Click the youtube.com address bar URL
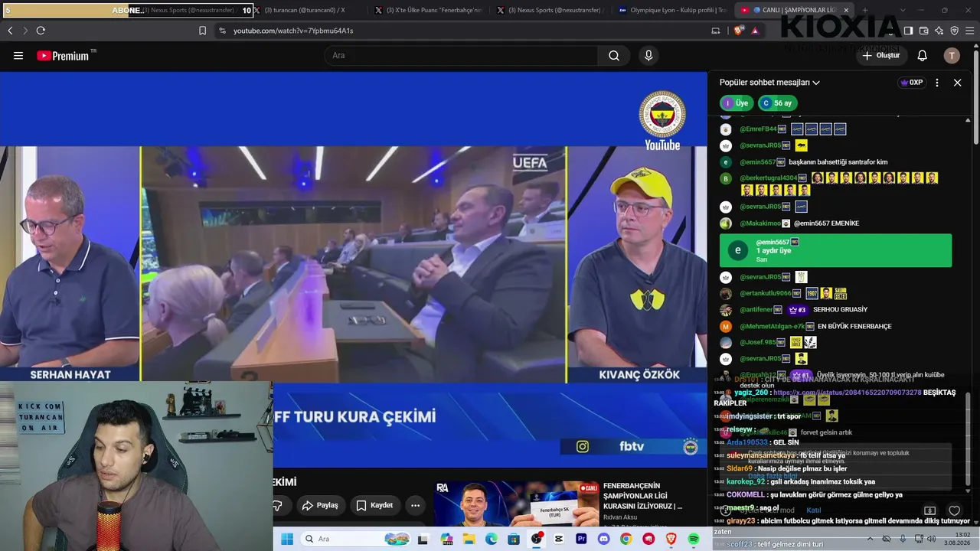 (293, 31)
